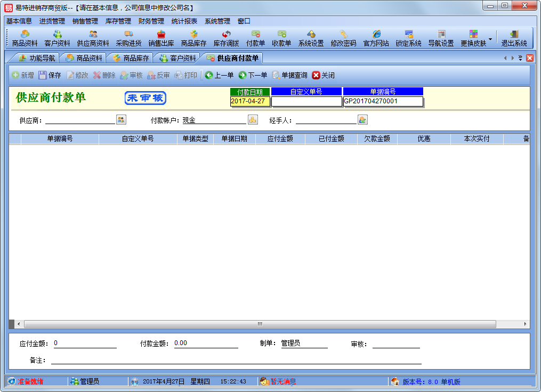The height and width of the screenshot is (392, 541).
Task: Open the 财务管理 menu
Action: (x=151, y=21)
